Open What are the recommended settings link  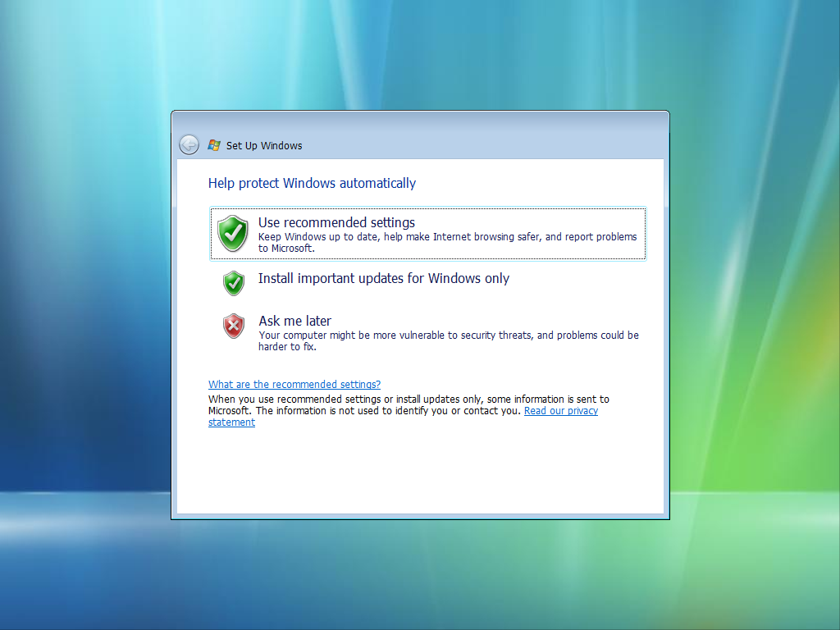294,384
